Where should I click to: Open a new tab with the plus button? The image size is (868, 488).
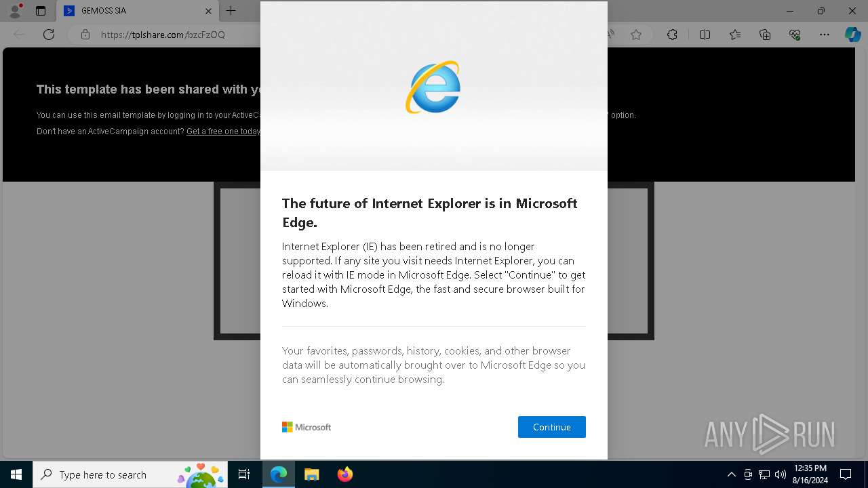231,11
